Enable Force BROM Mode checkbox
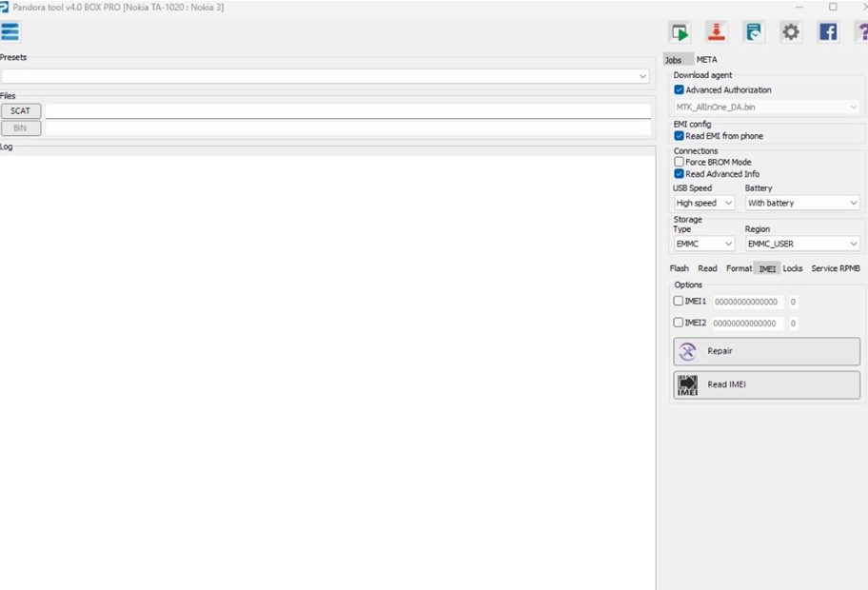Viewport: 868px width, 590px height. pyautogui.click(x=680, y=162)
